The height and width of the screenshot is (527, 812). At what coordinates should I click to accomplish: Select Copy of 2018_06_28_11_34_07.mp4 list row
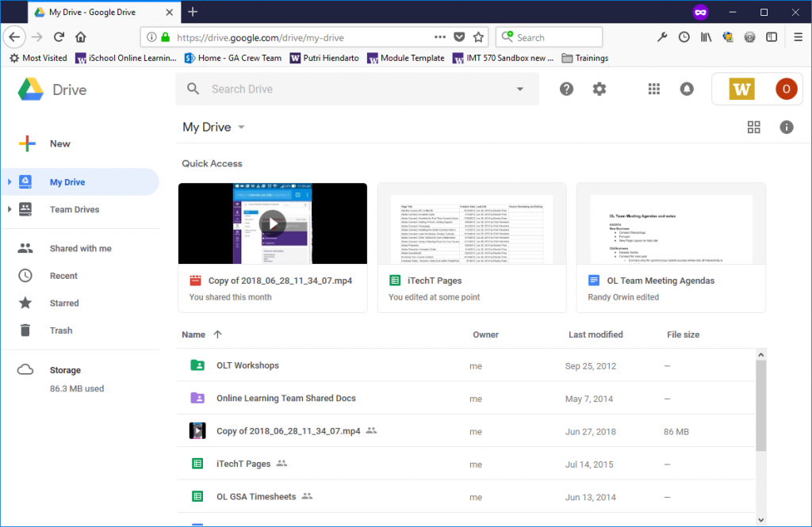pos(466,430)
